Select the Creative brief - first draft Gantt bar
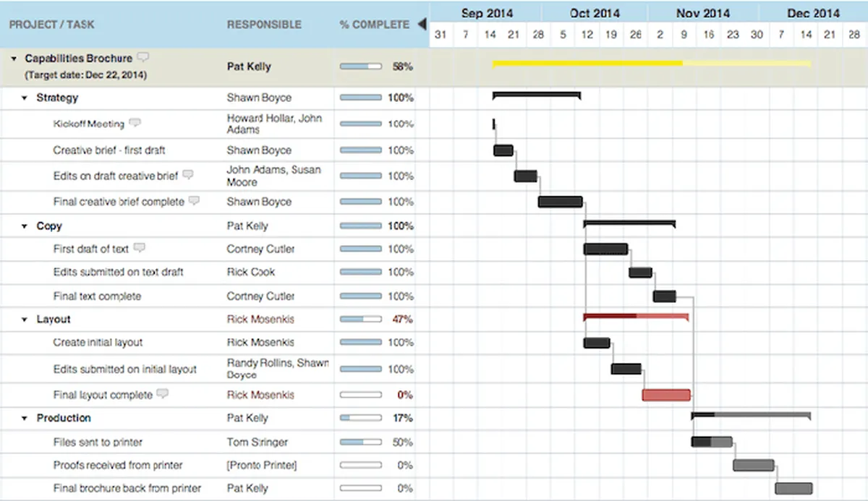The image size is (868, 501). [503, 150]
